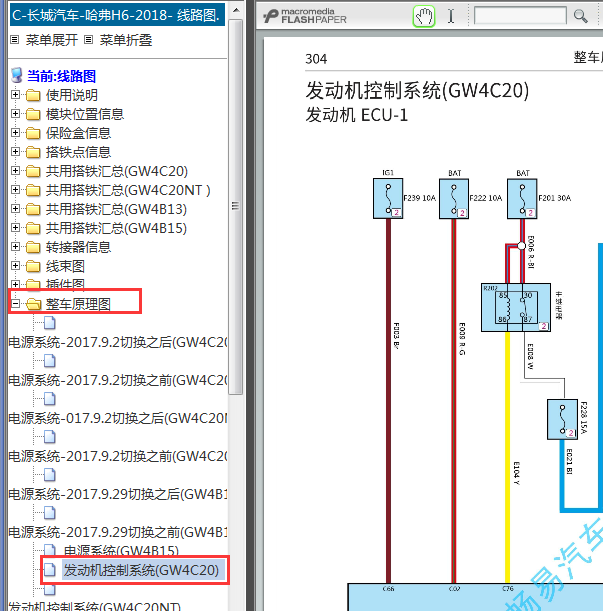This screenshot has height=611, width=603.
Task: Click the 发动机 ECU-1 subtitle text
Action: (357, 115)
